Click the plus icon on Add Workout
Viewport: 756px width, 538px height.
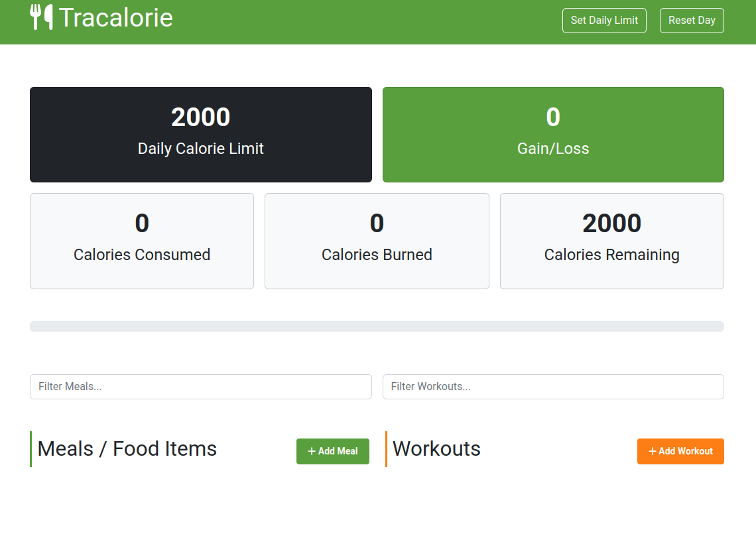(x=653, y=451)
